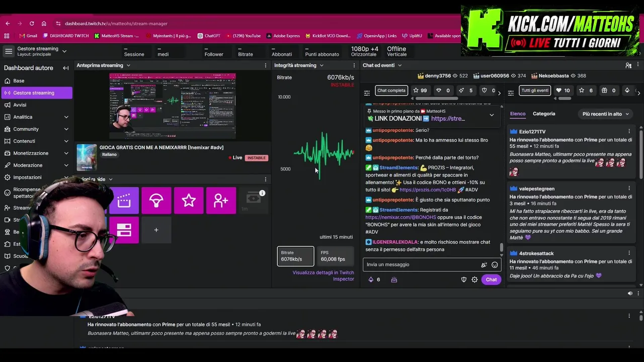The height and width of the screenshot is (362, 644).
Task: Toggle the star filter showing 99
Action: tap(420, 90)
